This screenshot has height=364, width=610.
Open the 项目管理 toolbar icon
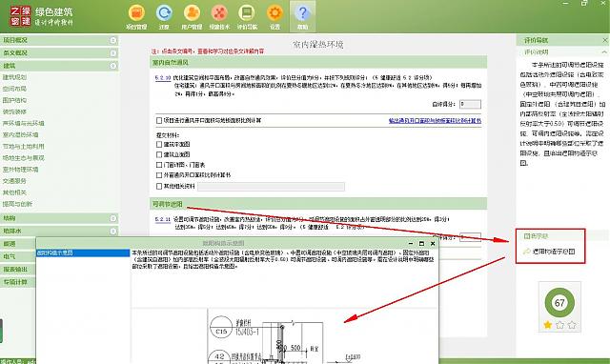136,12
